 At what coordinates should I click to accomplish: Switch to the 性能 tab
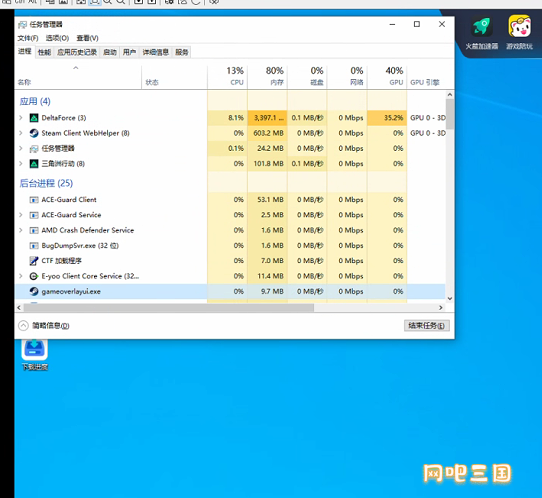44,52
